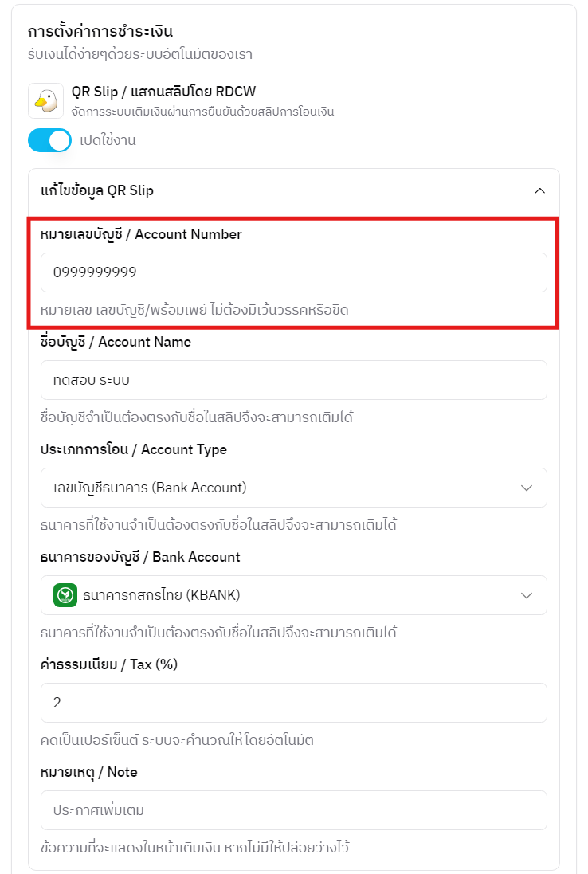This screenshot has height=874, width=588.
Task: Click the Account Number field showing 0999999999
Action: [x=293, y=271]
